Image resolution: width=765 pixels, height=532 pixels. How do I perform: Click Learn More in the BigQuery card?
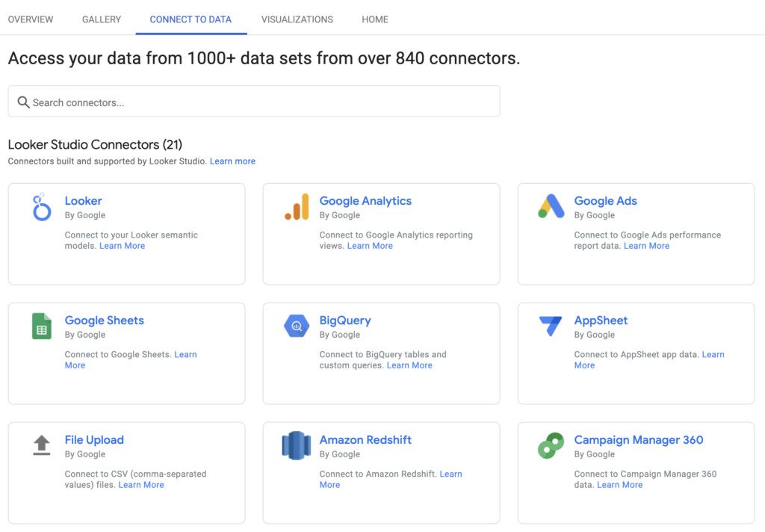(409, 365)
